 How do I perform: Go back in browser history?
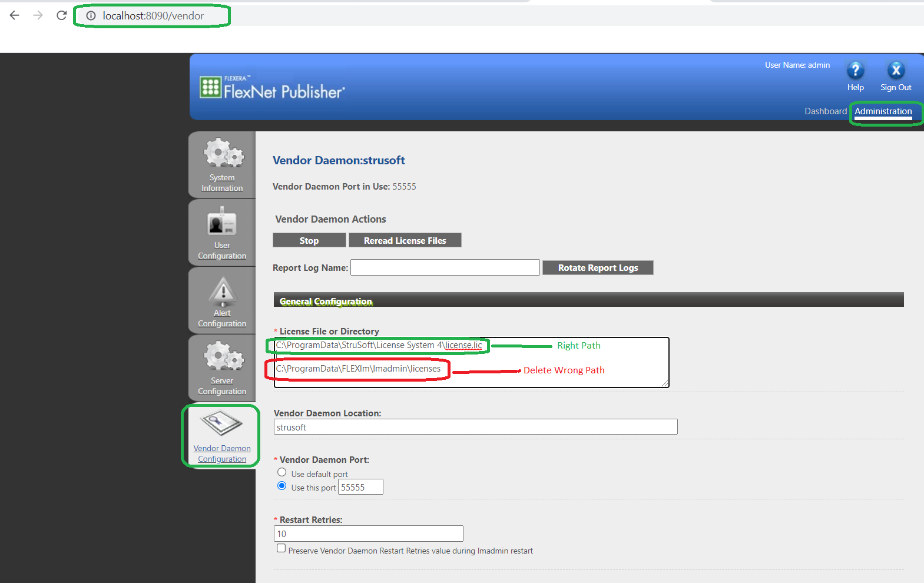(15, 15)
